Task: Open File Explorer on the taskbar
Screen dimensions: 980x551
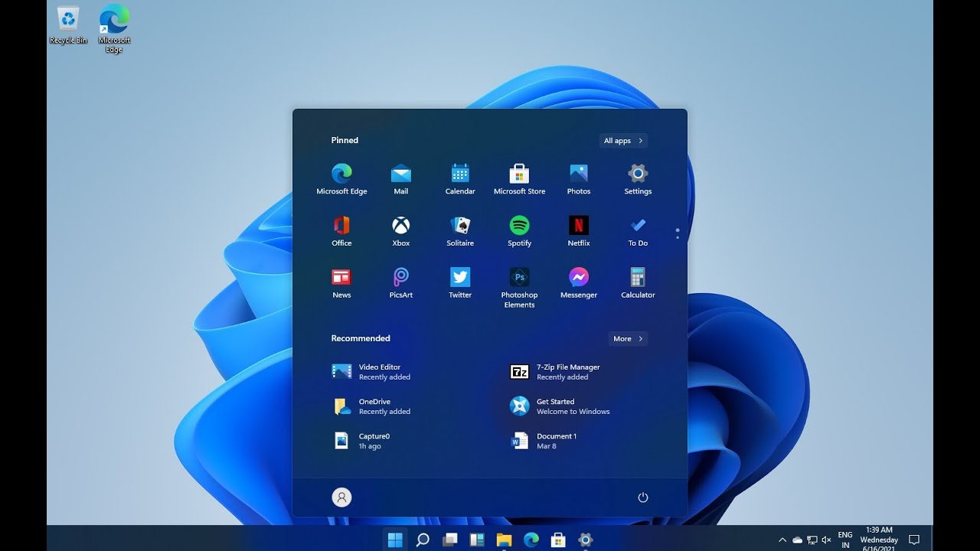Action: (504, 540)
